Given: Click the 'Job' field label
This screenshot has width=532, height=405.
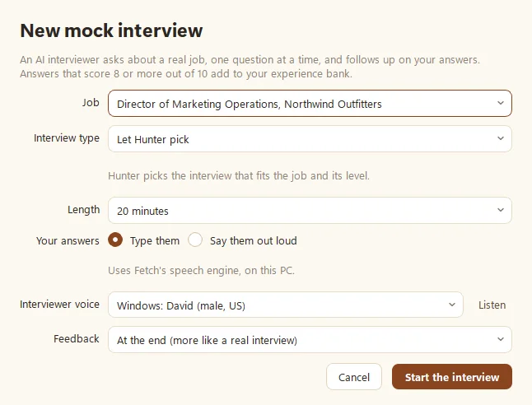Looking at the screenshot, I should [x=91, y=102].
